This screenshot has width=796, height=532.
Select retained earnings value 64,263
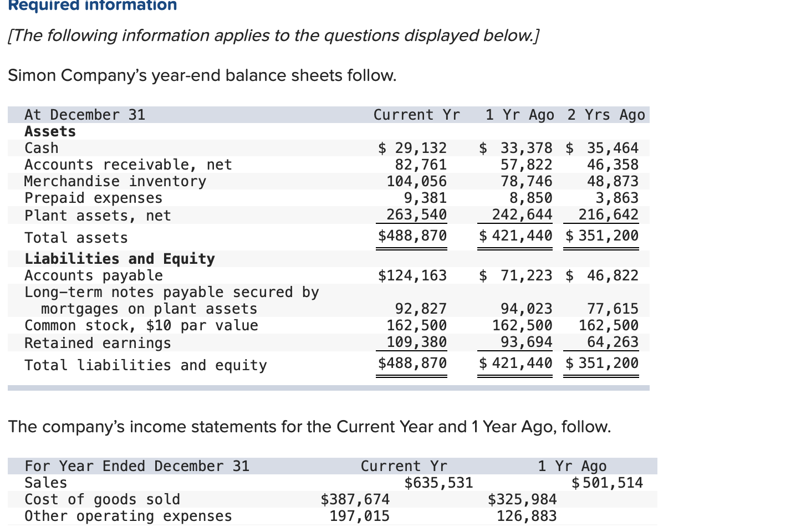click(x=613, y=342)
